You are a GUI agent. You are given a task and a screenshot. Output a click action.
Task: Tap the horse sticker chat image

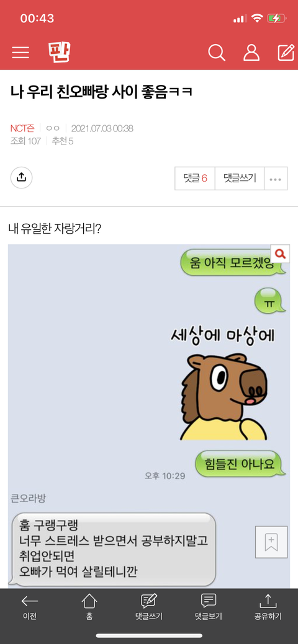224,395
